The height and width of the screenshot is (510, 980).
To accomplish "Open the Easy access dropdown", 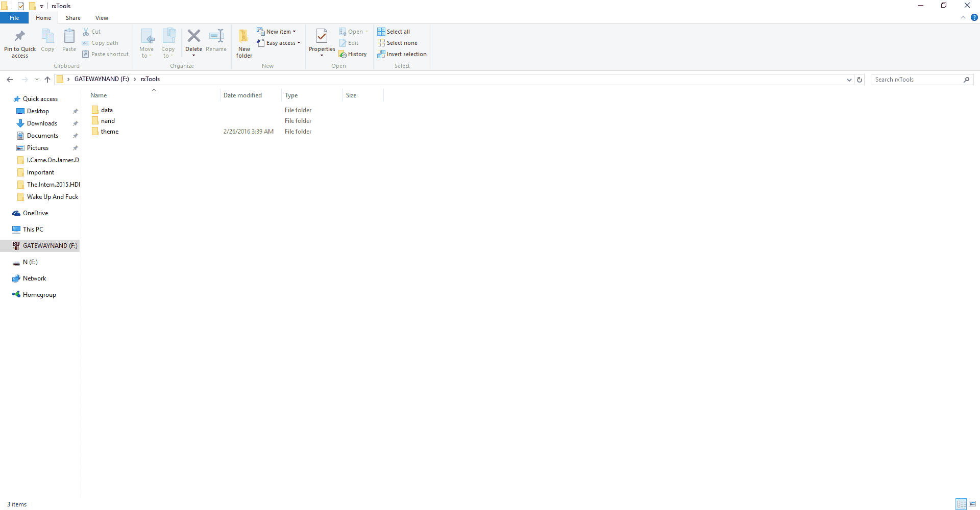I will pyautogui.click(x=278, y=43).
